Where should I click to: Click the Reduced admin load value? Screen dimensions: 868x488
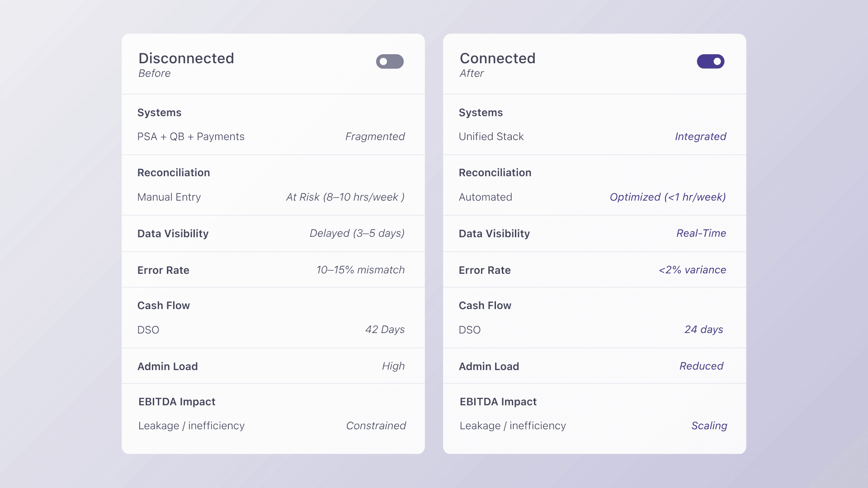pyautogui.click(x=701, y=366)
